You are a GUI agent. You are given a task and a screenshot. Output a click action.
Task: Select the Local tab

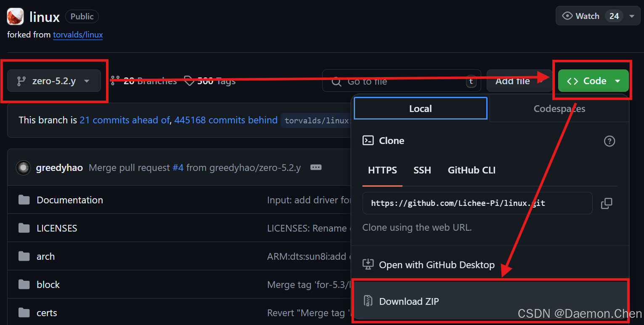tap(420, 108)
